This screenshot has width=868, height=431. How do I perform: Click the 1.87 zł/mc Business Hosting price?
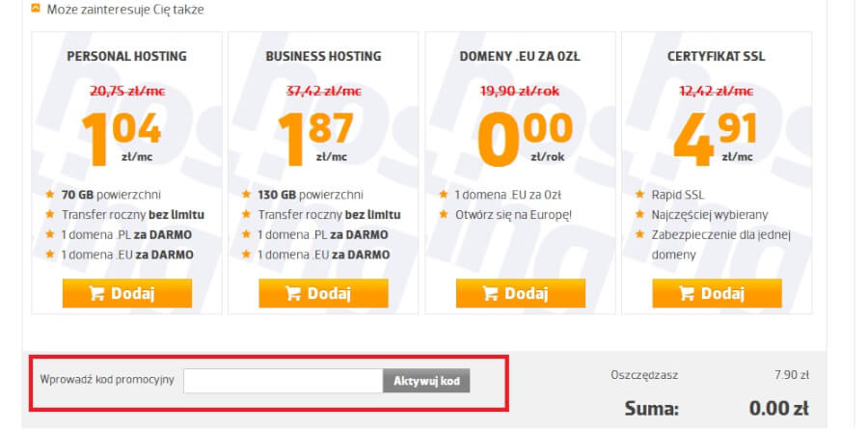[318, 136]
